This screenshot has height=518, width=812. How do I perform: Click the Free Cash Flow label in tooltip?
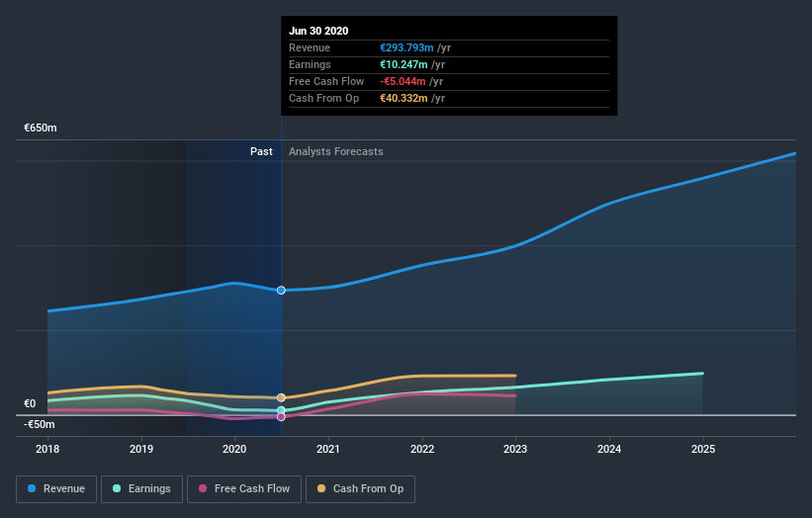pos(326,81)
